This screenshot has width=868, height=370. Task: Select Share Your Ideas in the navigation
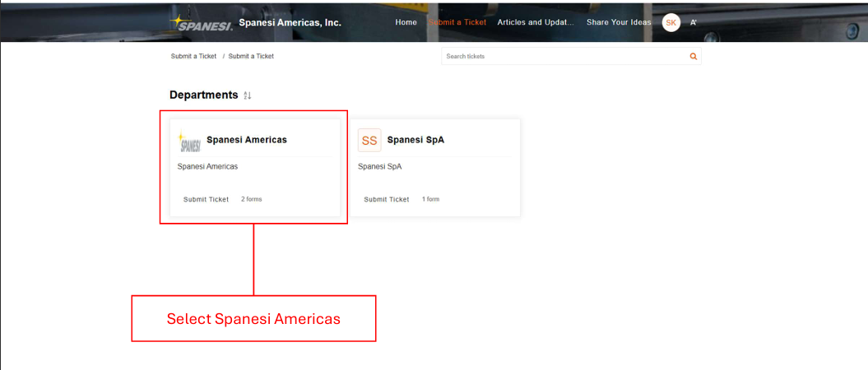point(618,22)
